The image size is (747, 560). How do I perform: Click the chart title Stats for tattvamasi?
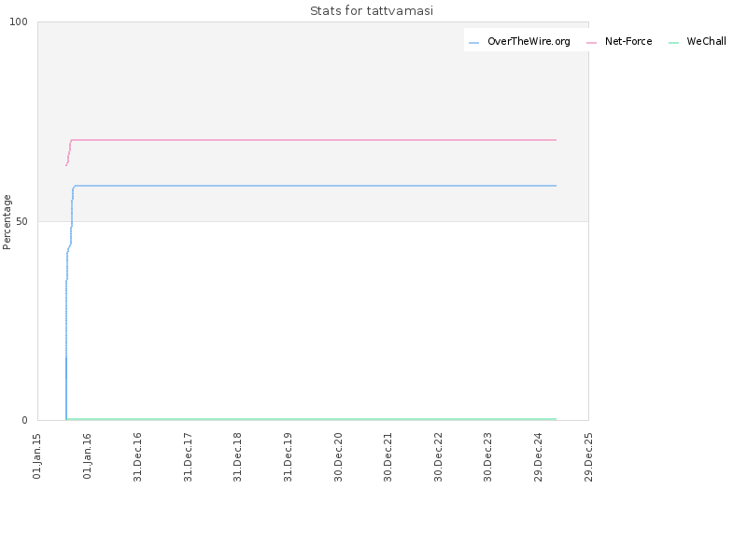point(372,11)
